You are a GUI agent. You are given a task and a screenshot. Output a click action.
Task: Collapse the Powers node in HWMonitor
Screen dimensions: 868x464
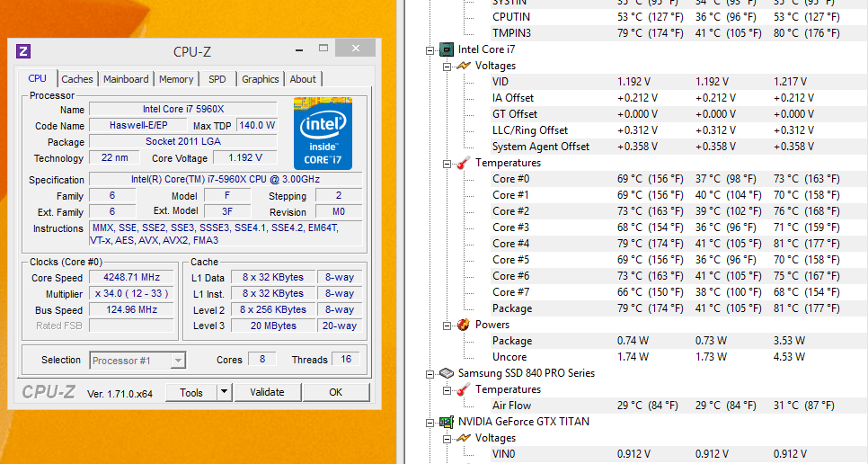click(447, 326)
